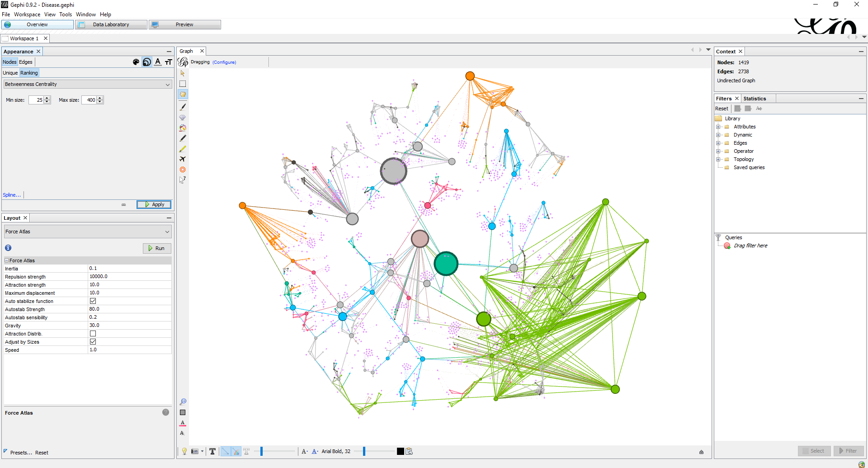Screen dimensions: 868x468
Task: Enable the Attraction Distrib option
Action: pyautogui.click(x=93, y=333)
